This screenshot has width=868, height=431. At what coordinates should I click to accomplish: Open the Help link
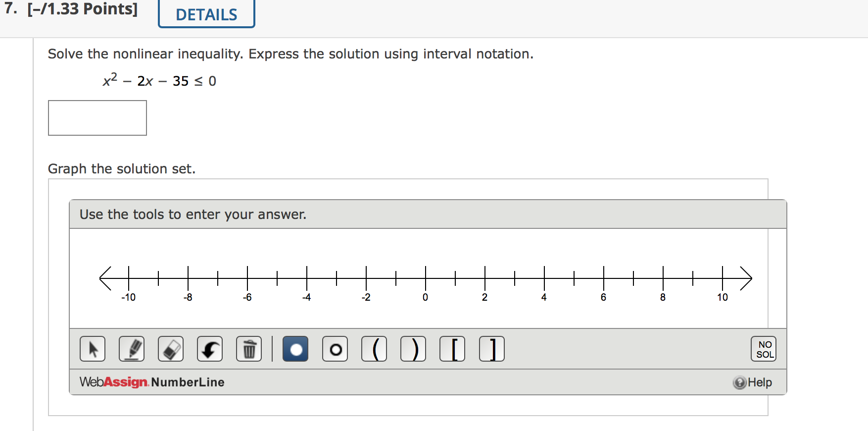coord(760,382)
